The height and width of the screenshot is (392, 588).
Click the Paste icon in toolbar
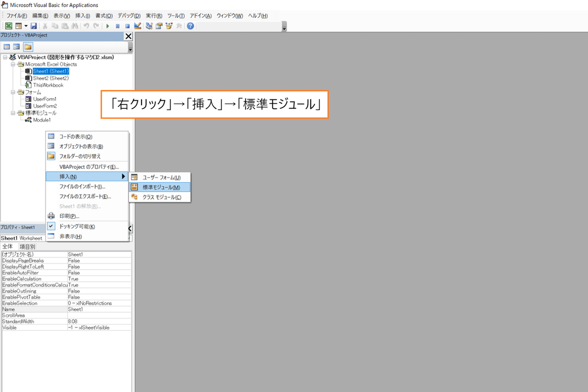[65, 25]
